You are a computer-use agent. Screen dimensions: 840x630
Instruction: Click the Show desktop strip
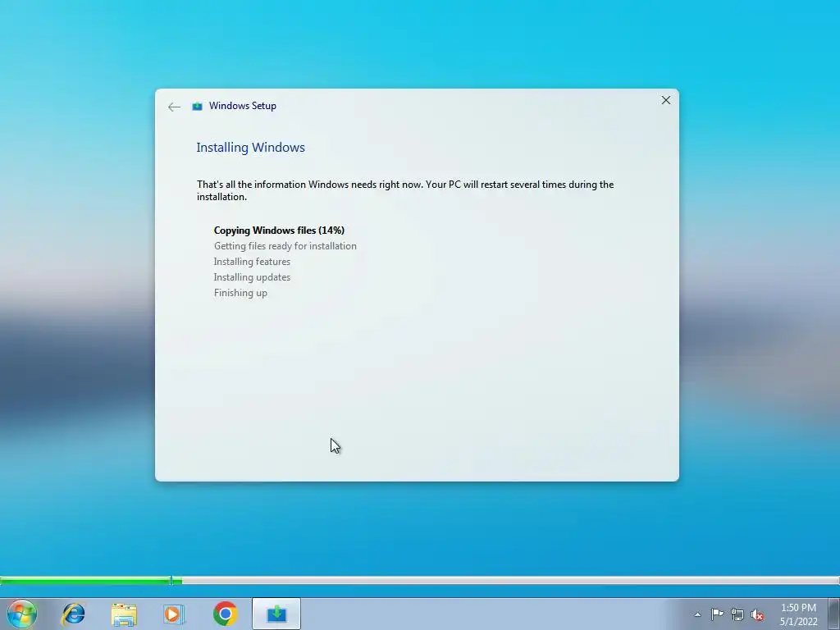click(834, 614)
